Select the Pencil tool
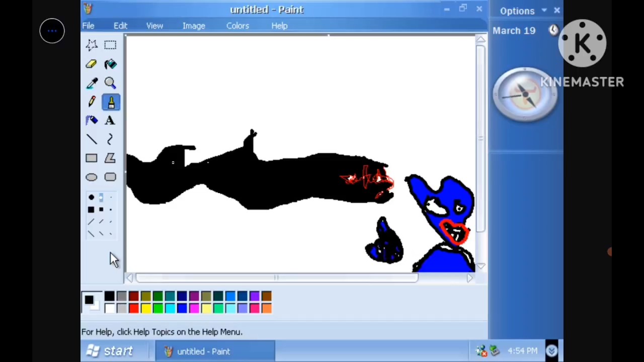This screenshot has width=644, height=362. tap(91, 102)
